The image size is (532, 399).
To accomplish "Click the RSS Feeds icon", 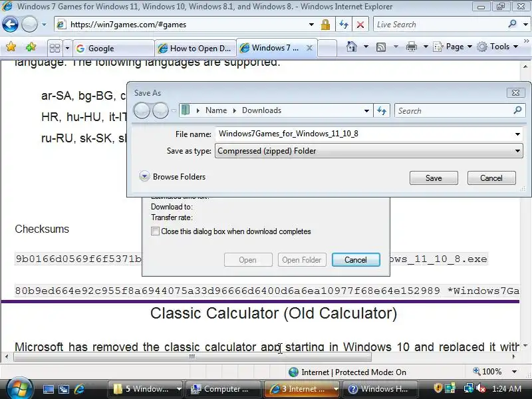I will tap(381, 47).
